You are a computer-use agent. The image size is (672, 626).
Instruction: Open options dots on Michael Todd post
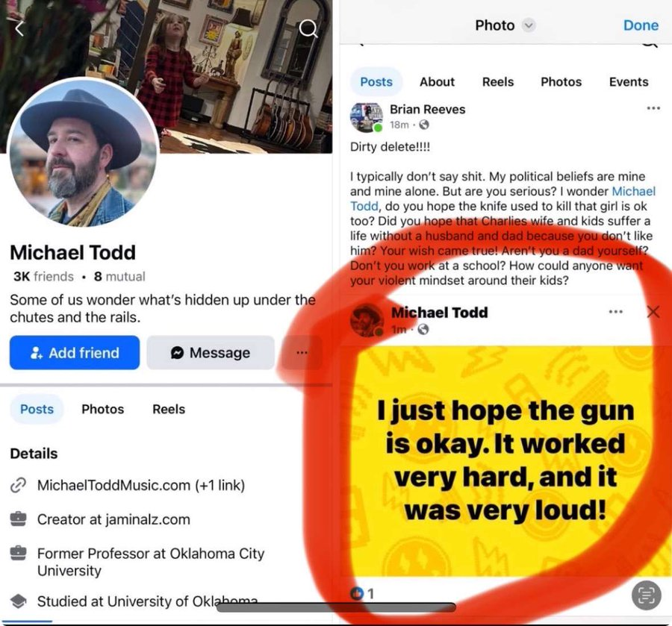[615, 312]
